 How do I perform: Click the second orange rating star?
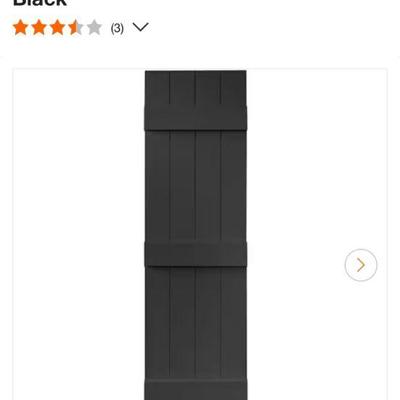(x=39, y=27)
